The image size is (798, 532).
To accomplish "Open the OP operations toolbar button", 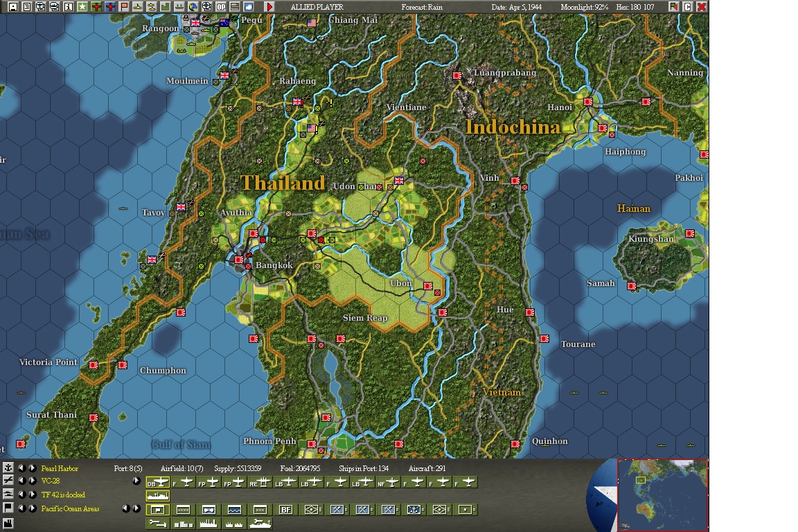I will [x=221, y=7].
